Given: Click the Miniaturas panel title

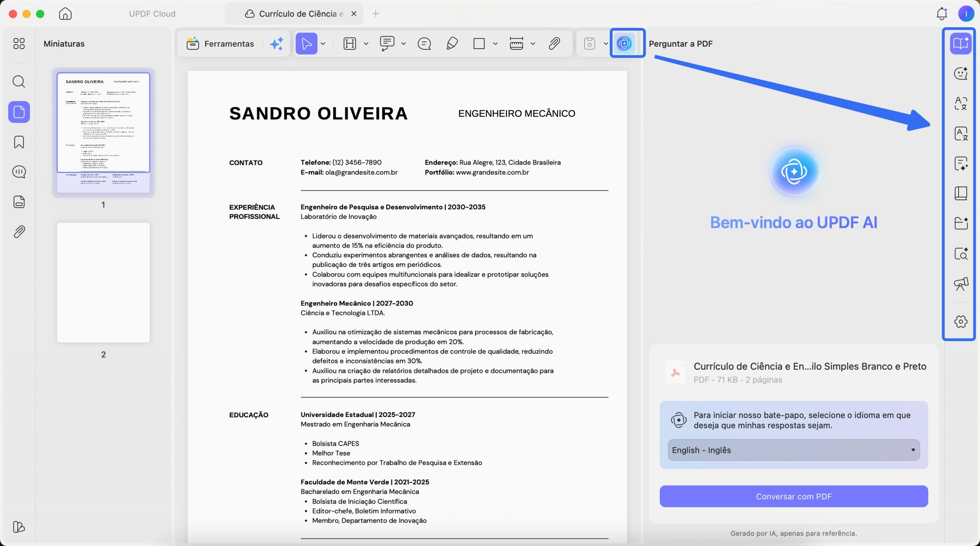Looking at the screenshot, I should tap(64, 44).
